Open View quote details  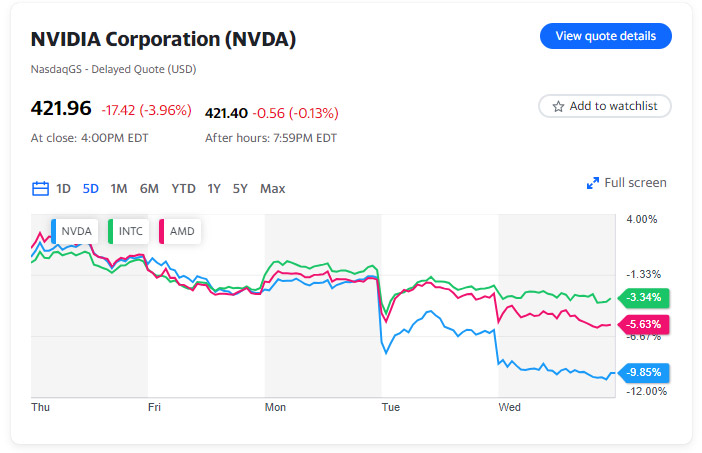605,36
